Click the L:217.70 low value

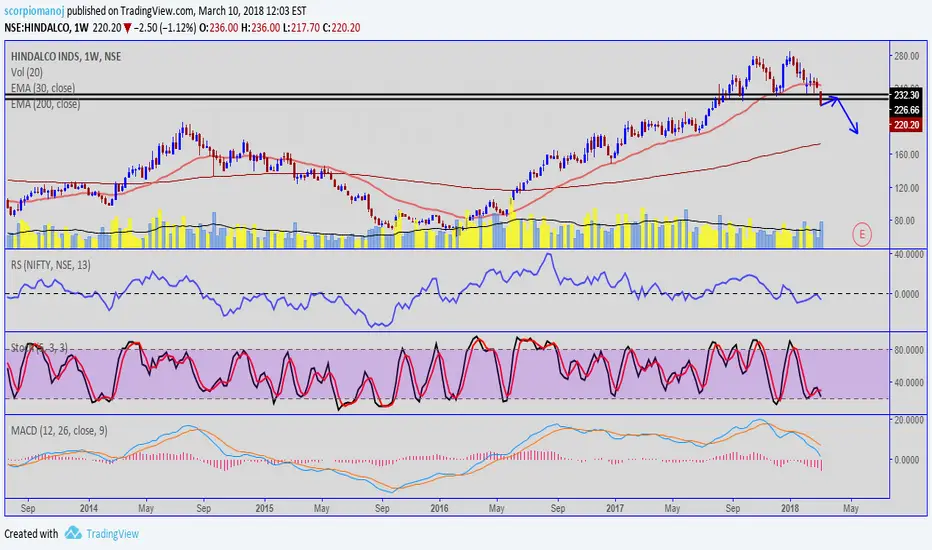coord(301,28)
